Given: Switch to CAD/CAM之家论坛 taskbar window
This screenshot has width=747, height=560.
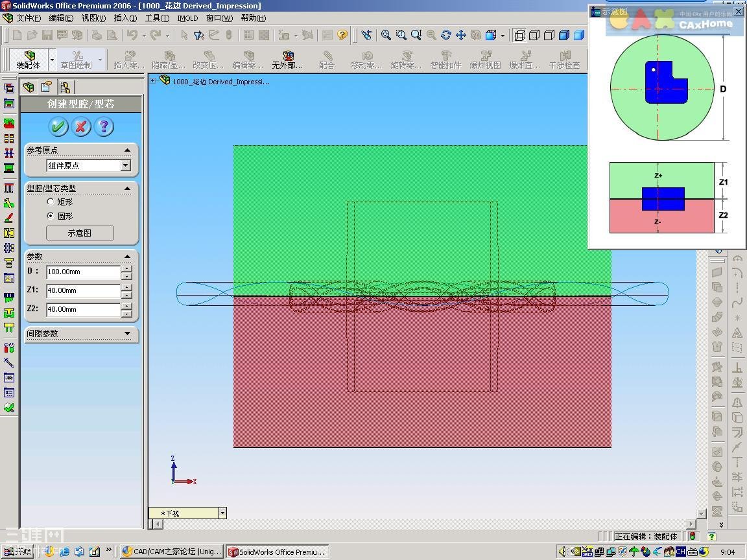Looking at the screenshot, I should (171, 552).
